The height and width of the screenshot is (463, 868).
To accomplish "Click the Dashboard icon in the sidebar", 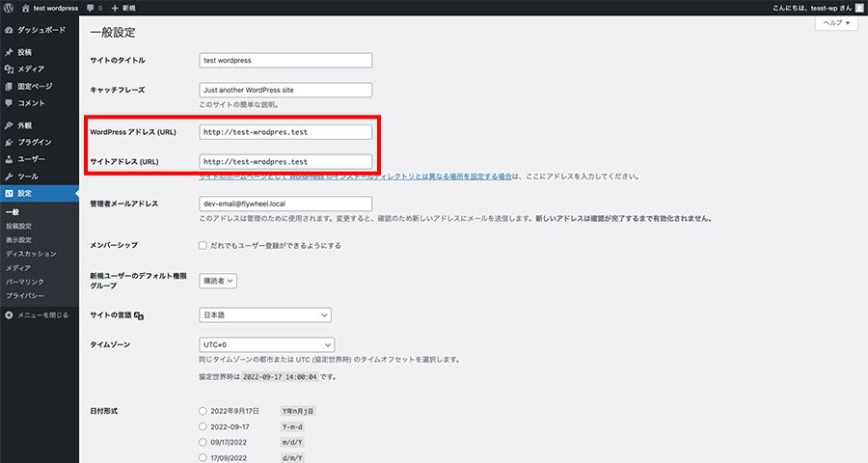I will click(9, 30).
